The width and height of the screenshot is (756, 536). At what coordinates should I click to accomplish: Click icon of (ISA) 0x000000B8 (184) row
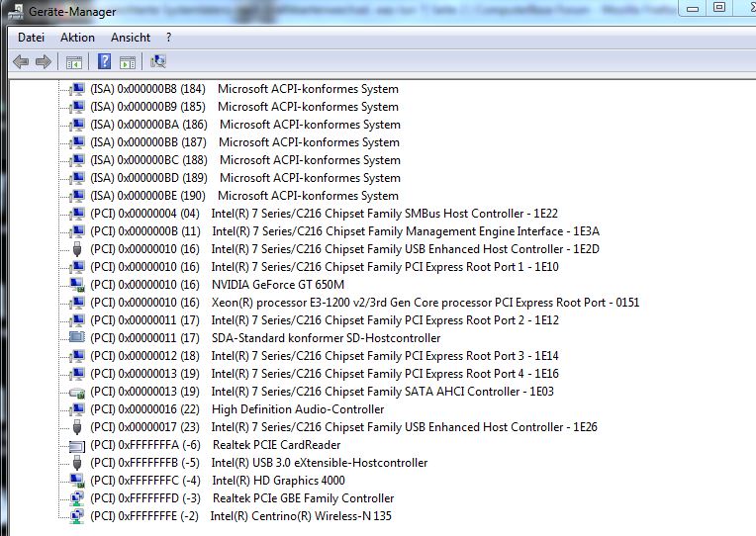pyautogui.click(x=77, y=90)
